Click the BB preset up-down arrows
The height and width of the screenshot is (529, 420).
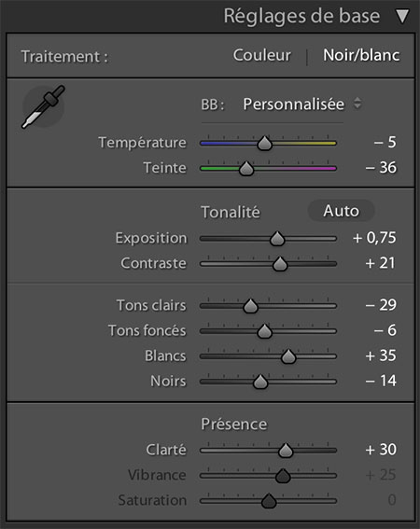pos(357,104)
